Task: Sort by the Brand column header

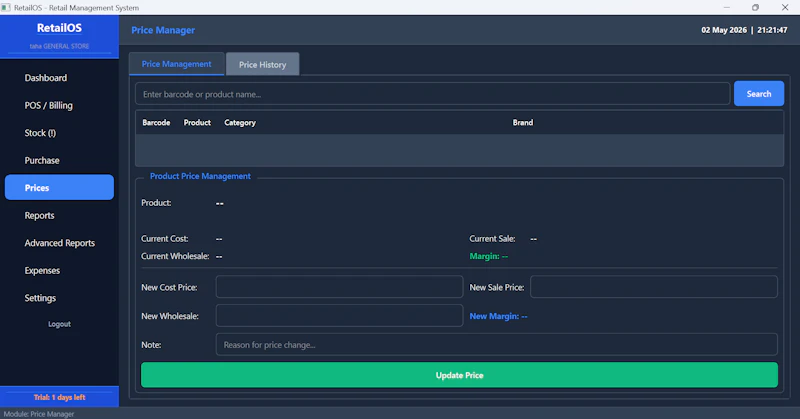Action: pyautogui.click(x=522, y=122)
